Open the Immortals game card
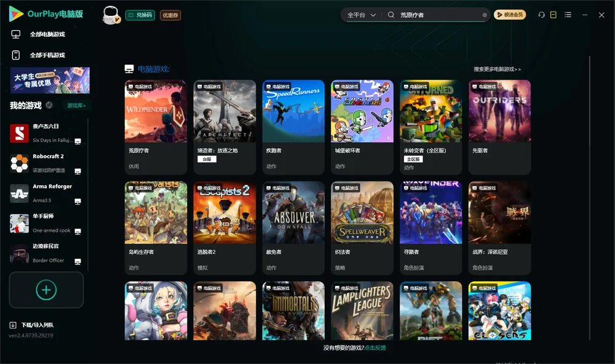The image size is (615, 364). 293,311
